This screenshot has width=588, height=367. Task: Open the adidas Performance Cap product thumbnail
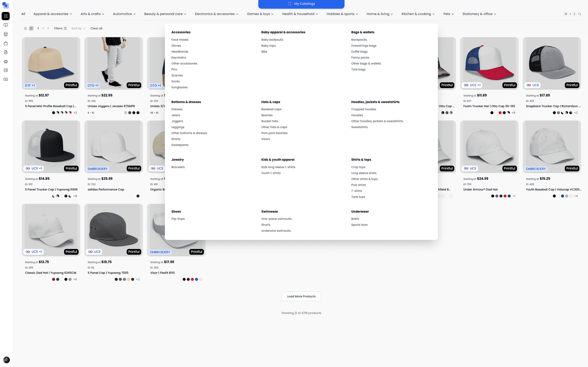[113, 147]
